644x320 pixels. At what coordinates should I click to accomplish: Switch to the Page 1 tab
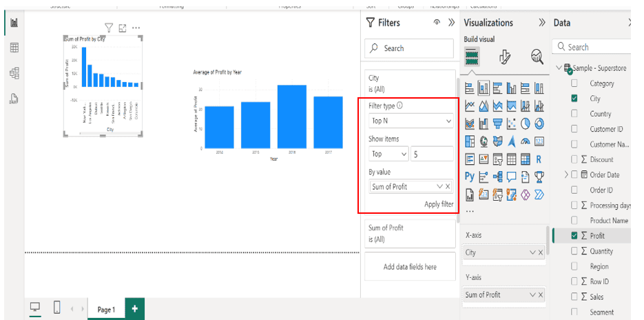pos(106,310)
